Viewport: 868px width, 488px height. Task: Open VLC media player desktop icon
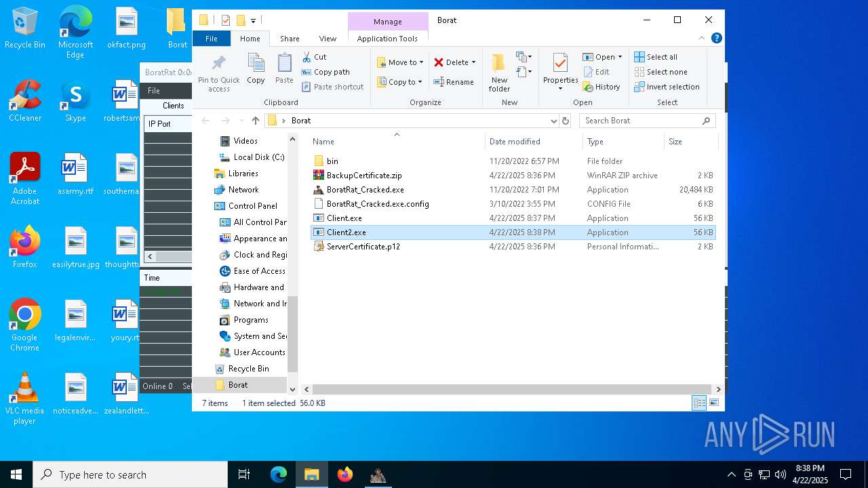[25, 399]
